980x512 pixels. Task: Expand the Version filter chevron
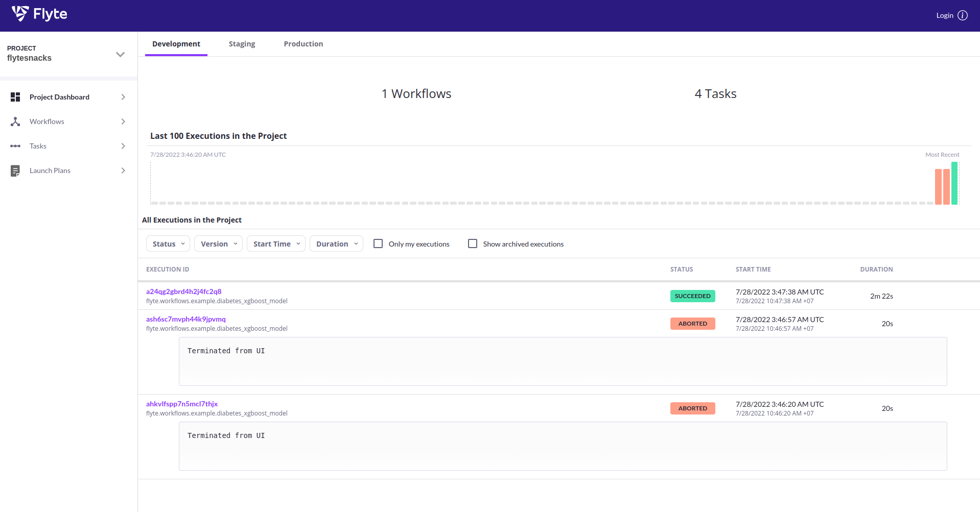[x=236, y=243]
